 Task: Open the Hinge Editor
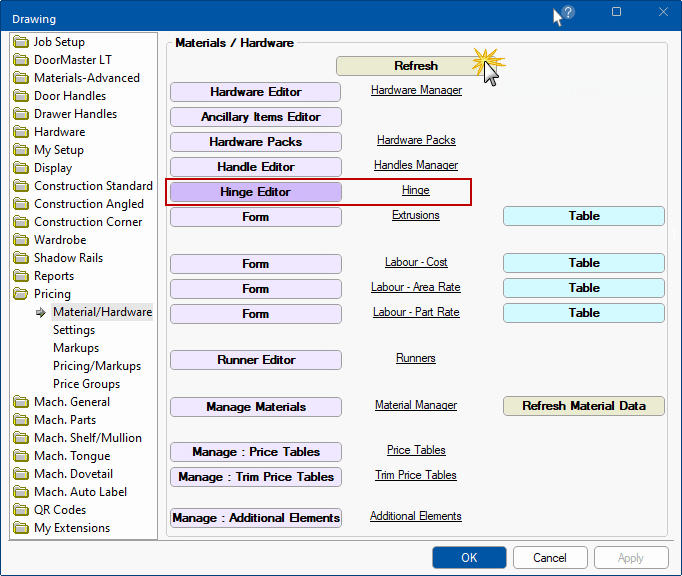pos(256,192)
